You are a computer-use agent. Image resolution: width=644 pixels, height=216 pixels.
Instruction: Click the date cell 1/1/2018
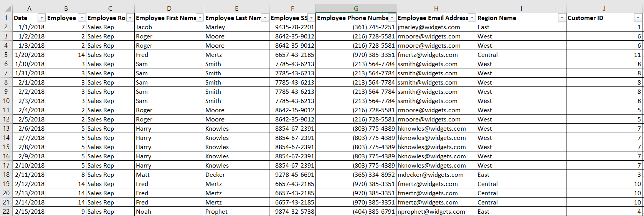(x=29, y=27)
